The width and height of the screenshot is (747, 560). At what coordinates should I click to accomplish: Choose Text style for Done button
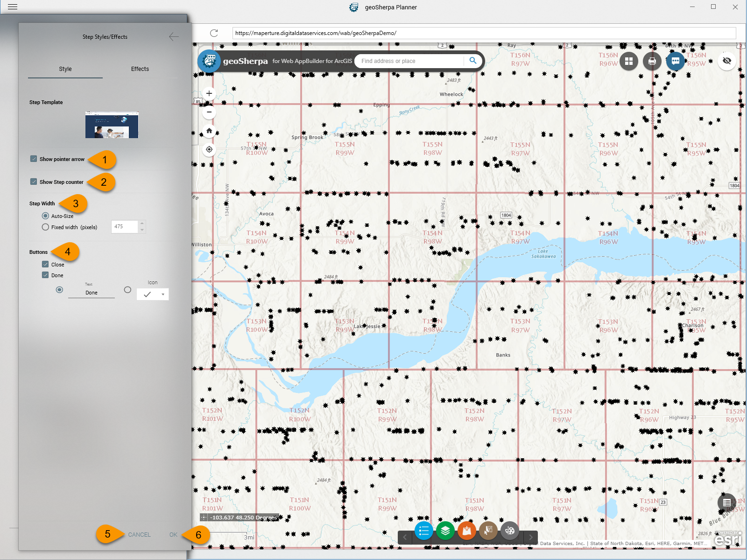coord(59,290)
